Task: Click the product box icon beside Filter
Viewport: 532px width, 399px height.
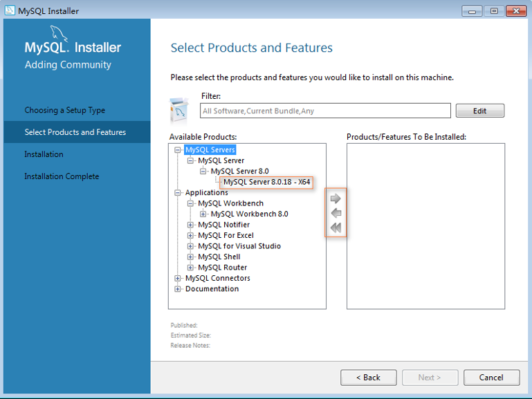Action: click(178, 110)
